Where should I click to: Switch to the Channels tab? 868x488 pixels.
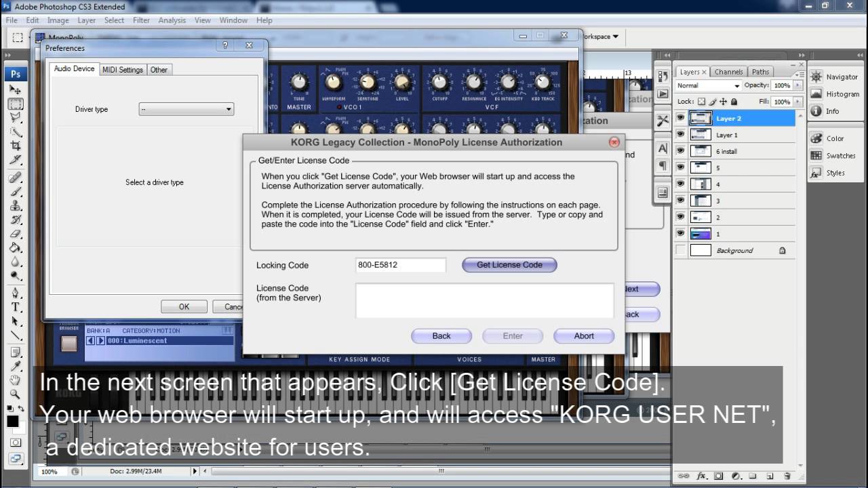(x=728, y=72)
